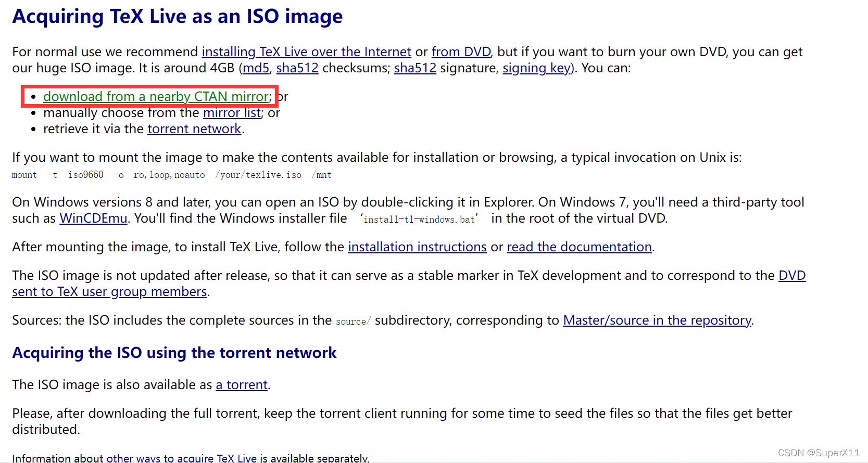Open 'other ways to acquire TeX Live' link
Viewport: 868px width, 463px height.
click(x=181, y=458)
